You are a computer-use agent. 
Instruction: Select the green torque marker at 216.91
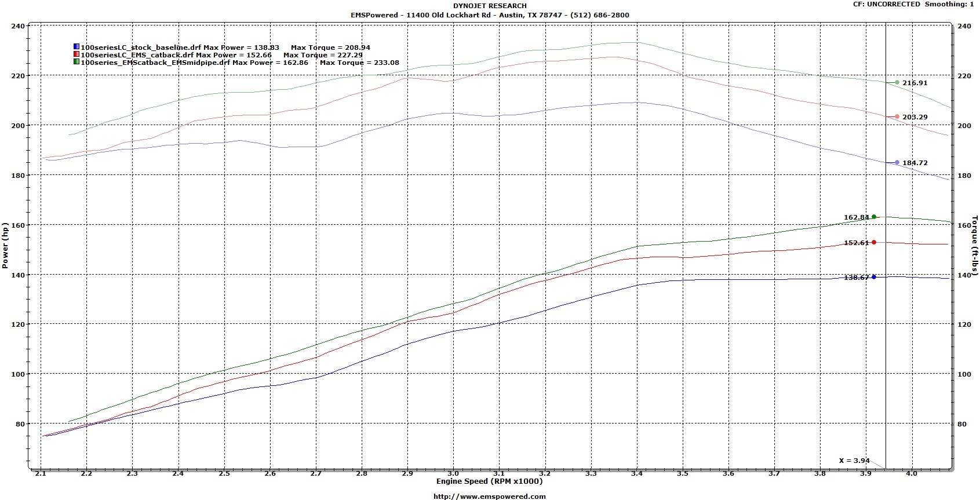(x=897, y=83)
